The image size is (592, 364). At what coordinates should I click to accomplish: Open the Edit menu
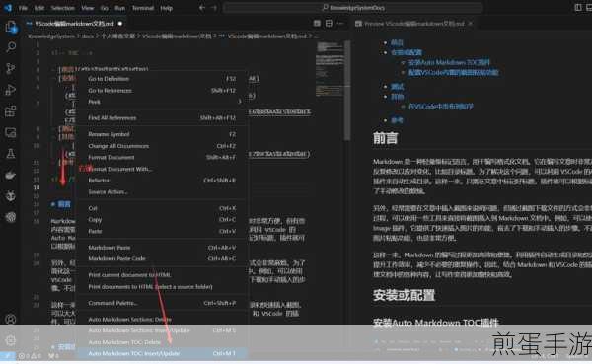click(x=38, y=8)
